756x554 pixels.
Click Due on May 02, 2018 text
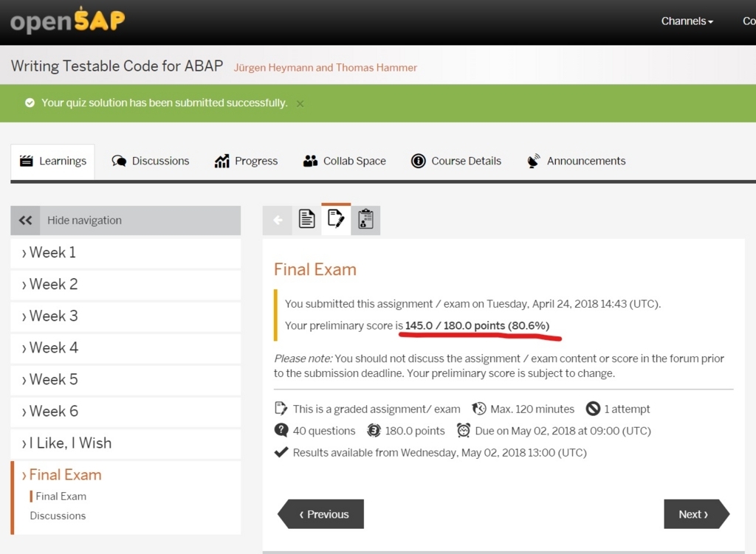pyautogui.click(x=563, y=431)
